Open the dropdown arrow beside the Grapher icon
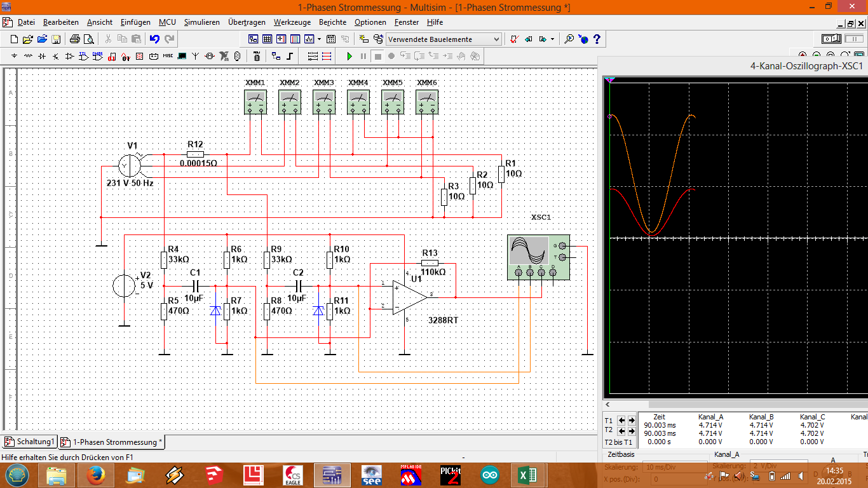 coord(319,38)
